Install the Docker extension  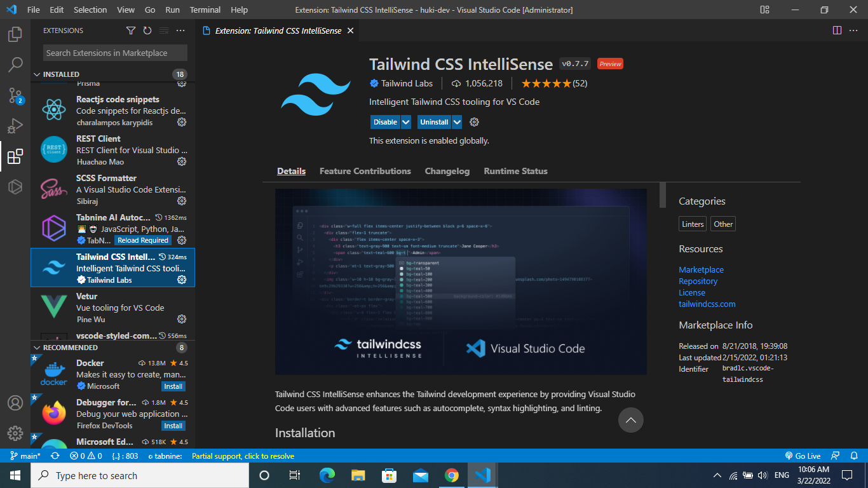173,386
